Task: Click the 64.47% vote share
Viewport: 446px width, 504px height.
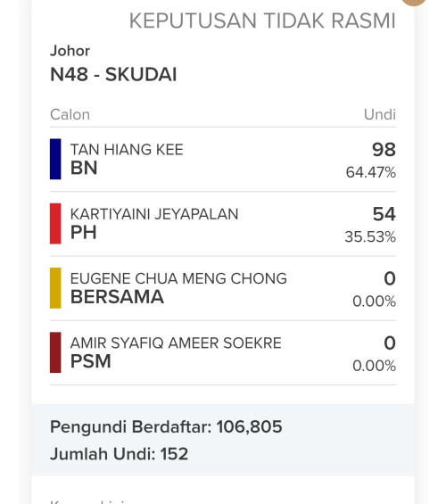Action: click(371, 172)
